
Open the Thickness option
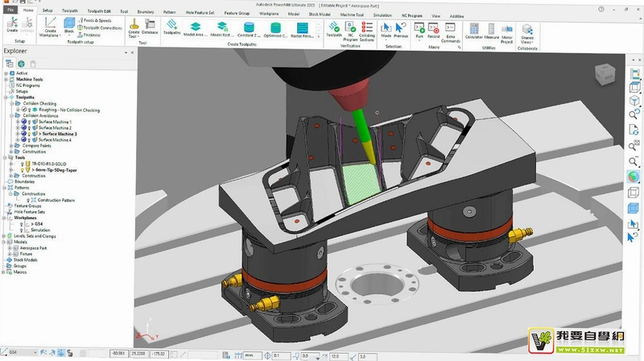[x=89, y=35]
